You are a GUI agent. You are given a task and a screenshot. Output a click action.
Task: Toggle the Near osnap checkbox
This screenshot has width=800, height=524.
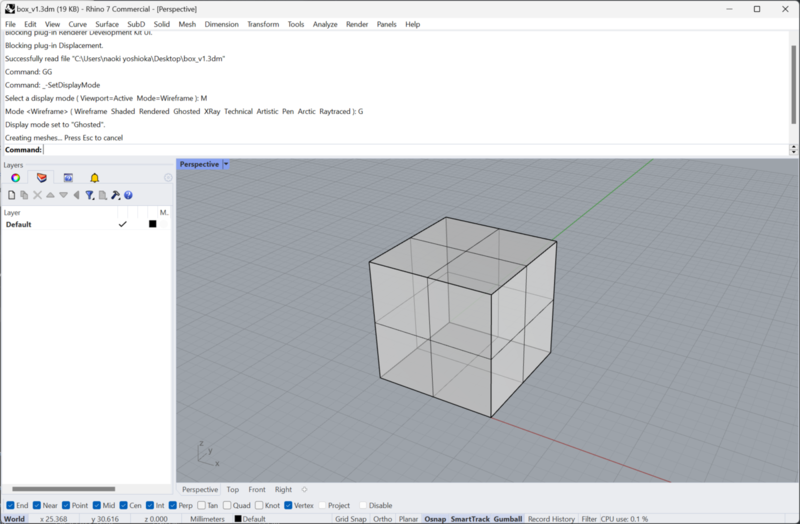[x=37, y=505]
